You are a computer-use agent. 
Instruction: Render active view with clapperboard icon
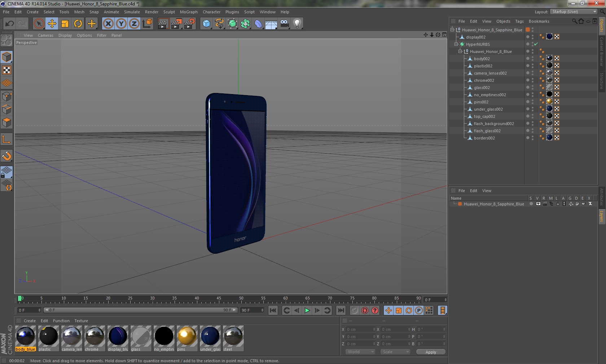point(163,24)
